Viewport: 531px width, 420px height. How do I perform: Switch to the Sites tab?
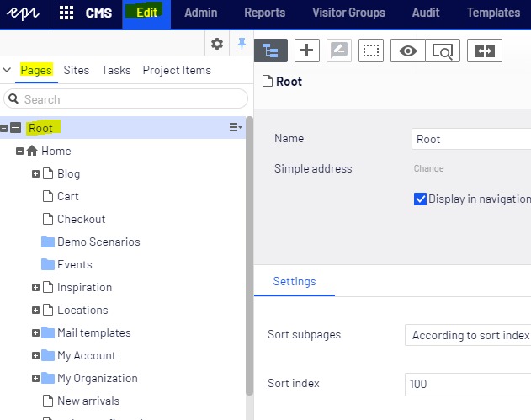pyautogui.click(x=76, y=70)
